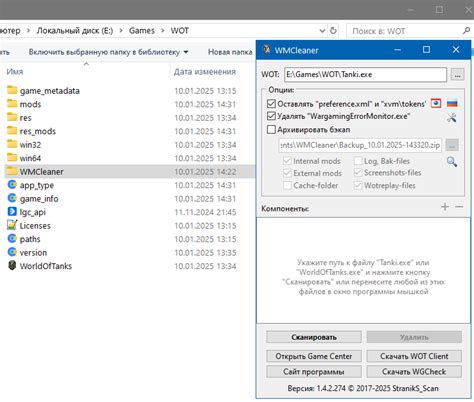Click the red icon beside the Russian flag
The width and height of the screenshot is (474, 402).
click(436, 103)
